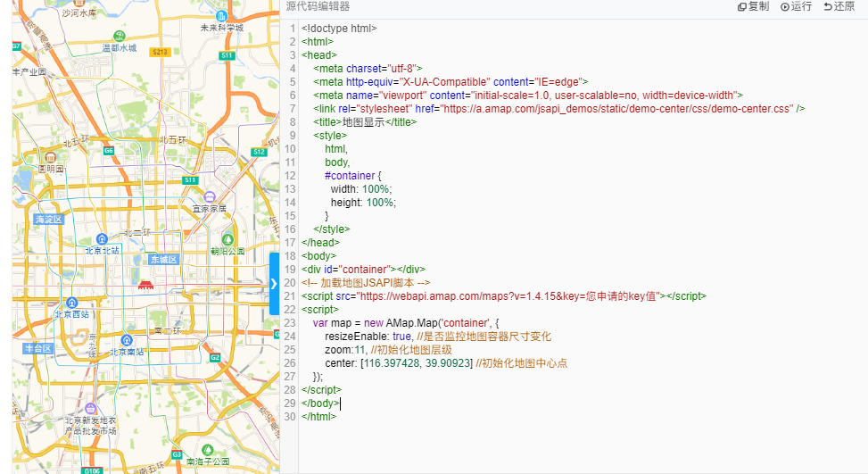Image resolution: width=868 pixels, height=474 pixels.
Task: Click the 温都水城 green marker icon
Action: click(x=119, y=37)
